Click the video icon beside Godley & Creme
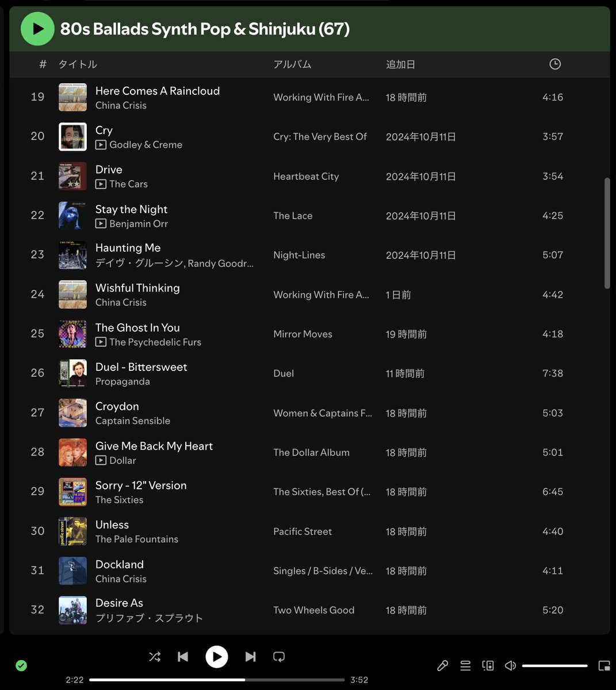The height and width of the screenshot is (690, 616). pyautogui.click(x=101, y=145)
